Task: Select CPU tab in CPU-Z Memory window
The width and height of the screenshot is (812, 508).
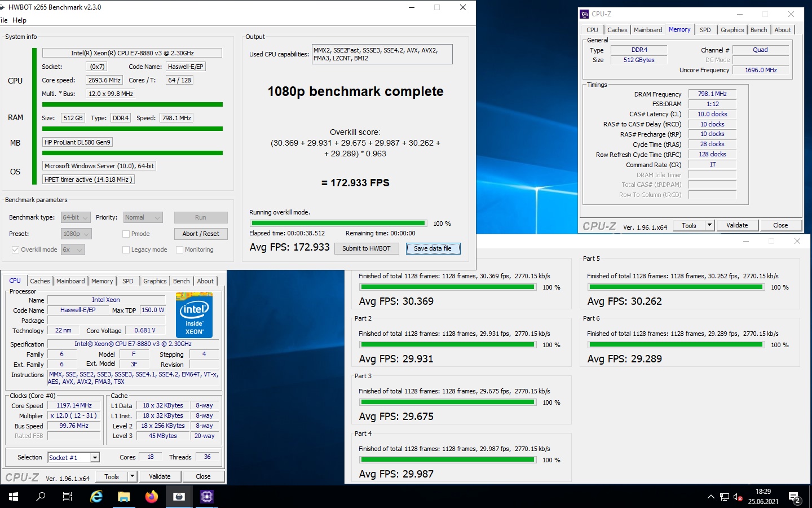Action: pos(592,30)
